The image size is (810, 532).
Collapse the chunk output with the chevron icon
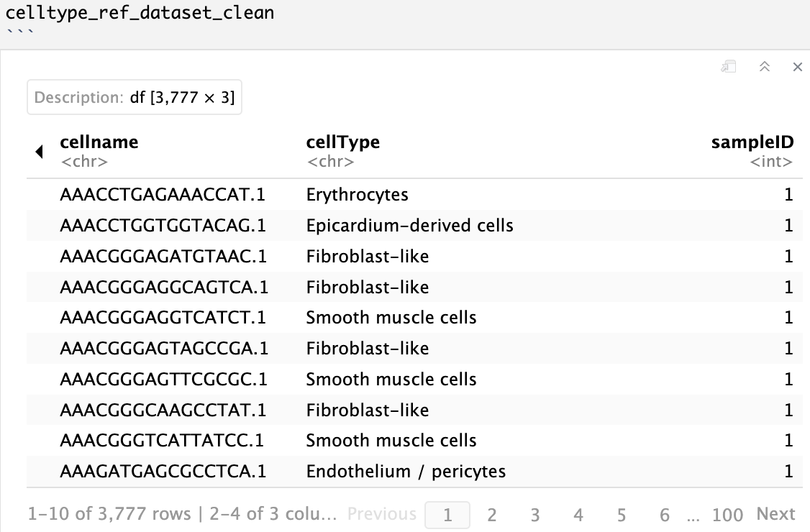(764, 66)
